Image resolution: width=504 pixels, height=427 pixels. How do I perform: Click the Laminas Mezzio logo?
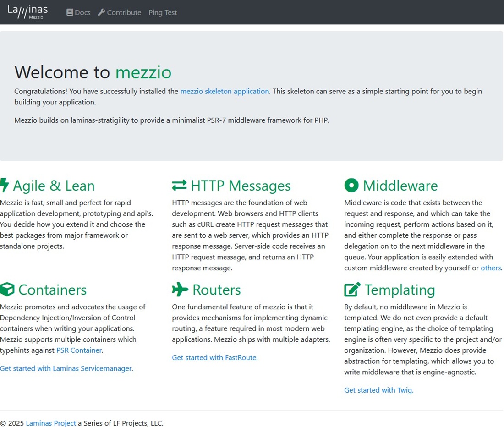tap(27, 12)
